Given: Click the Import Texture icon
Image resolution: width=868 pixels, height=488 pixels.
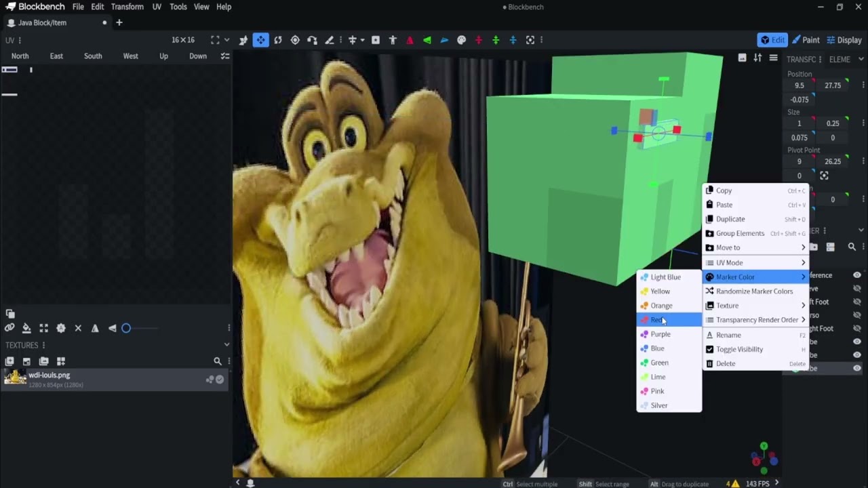Looking at the screenshot, I should (x=26, y=361).
